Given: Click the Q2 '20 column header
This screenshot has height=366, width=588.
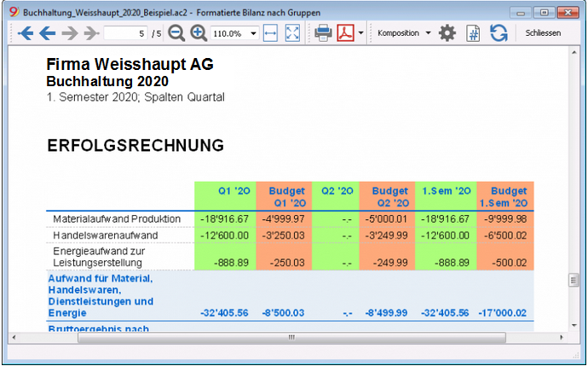Looking at the screenshot, I should tap(337, 191).
